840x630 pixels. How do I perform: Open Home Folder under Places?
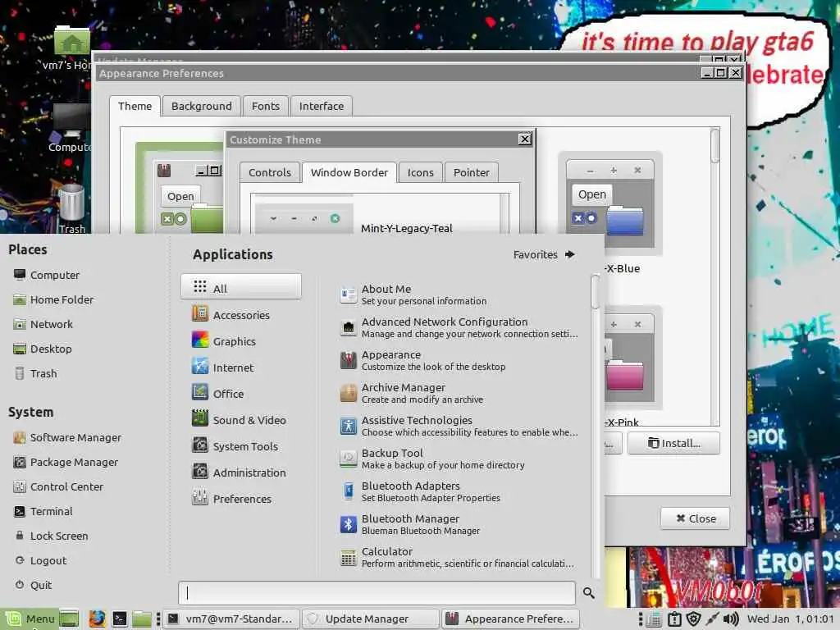coord(53,299)
